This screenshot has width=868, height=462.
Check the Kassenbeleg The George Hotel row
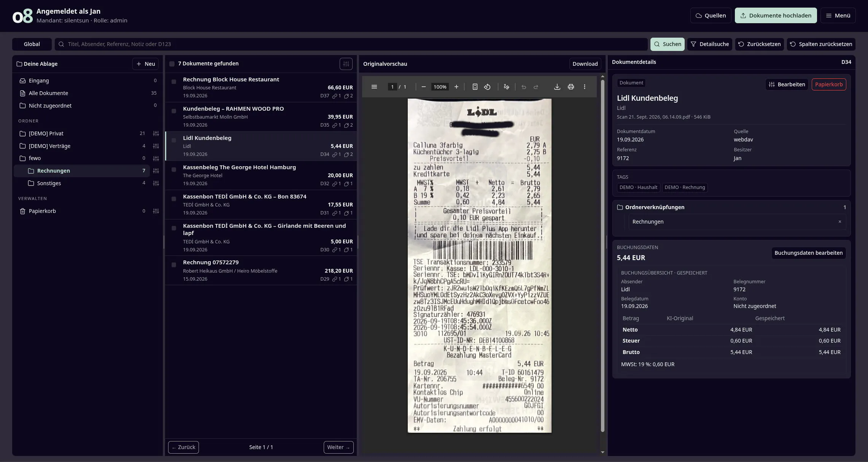(x=174, y=170)
